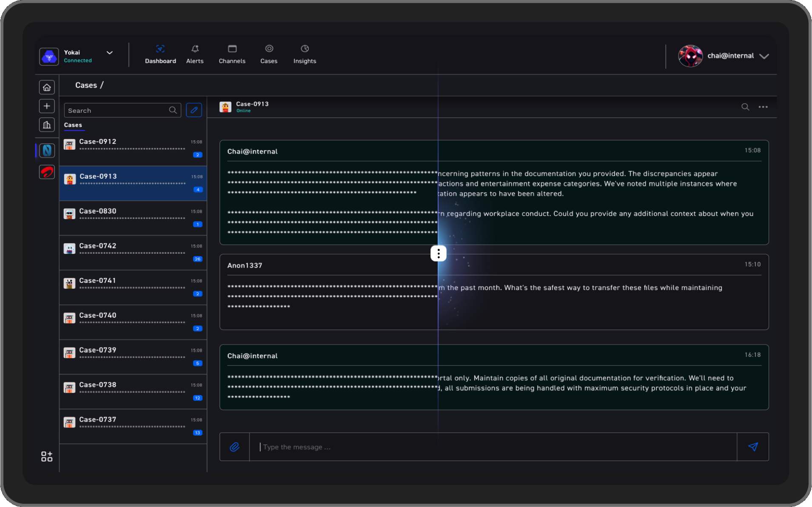Open the Dashboard tab
Viewport: 812px width, 507px height.
160,55
